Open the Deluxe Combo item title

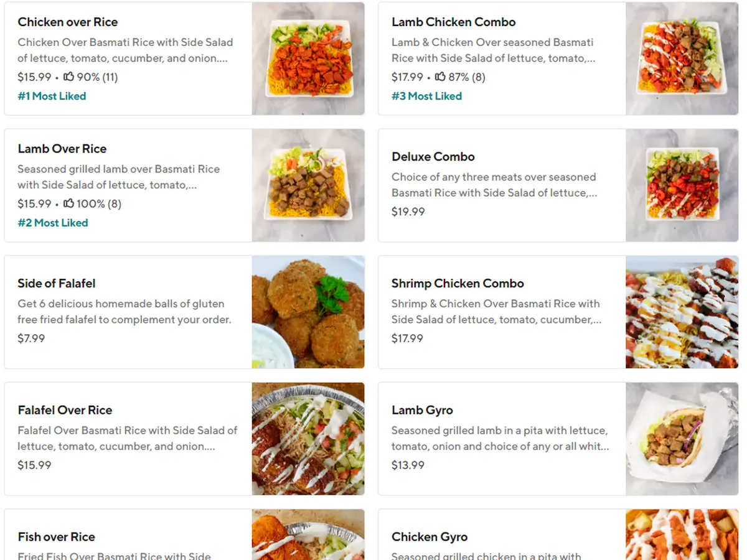click(x=433, y=157)
